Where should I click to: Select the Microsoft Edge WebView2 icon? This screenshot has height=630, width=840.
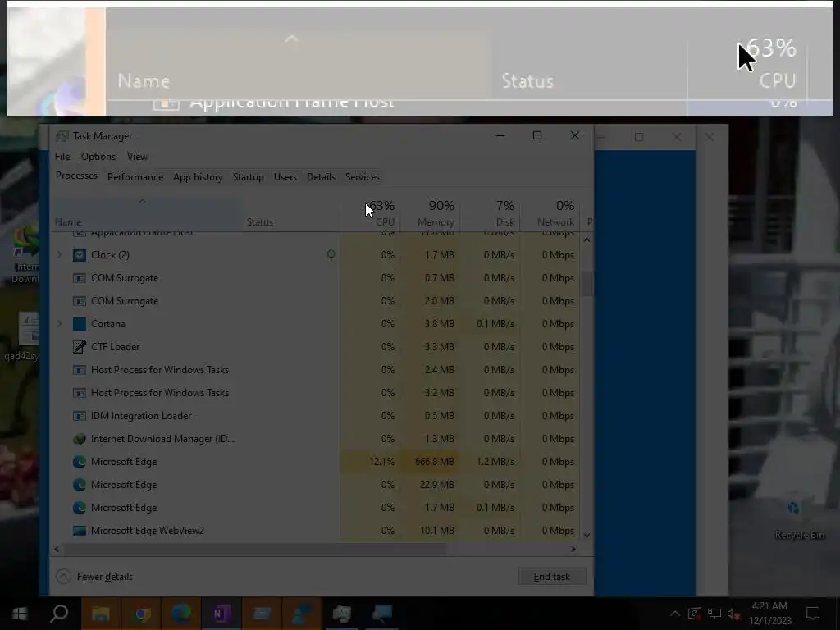[80, 531]
